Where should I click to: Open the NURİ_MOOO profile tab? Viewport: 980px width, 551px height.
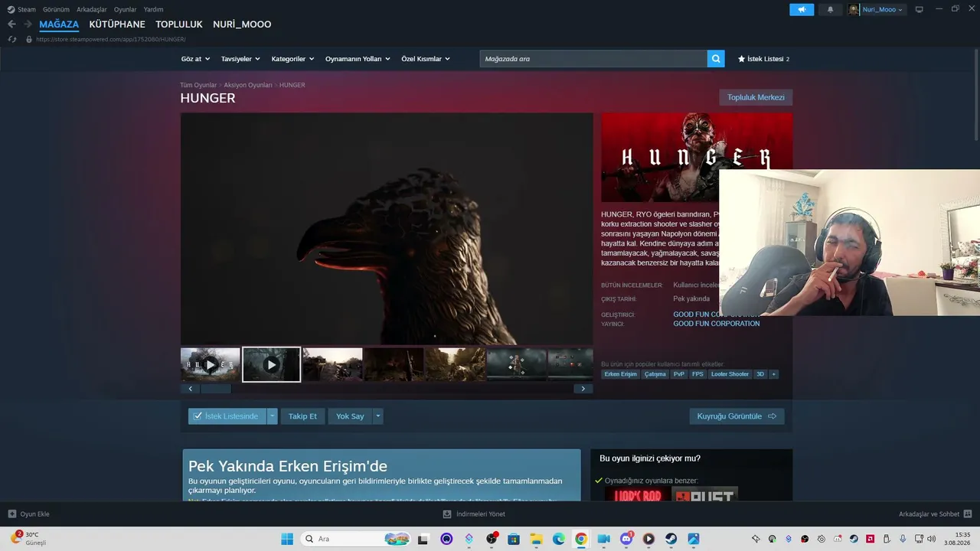coord(242,24)
